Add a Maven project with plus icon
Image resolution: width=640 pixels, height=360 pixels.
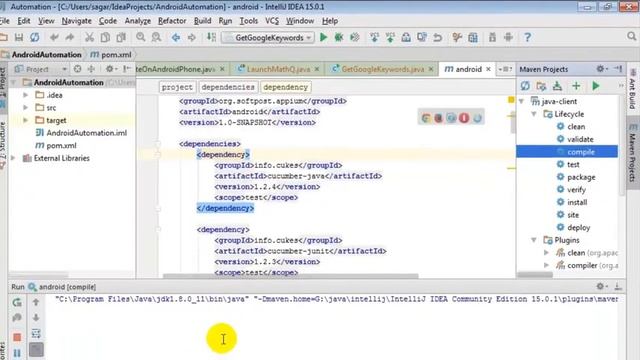[576, 86]
